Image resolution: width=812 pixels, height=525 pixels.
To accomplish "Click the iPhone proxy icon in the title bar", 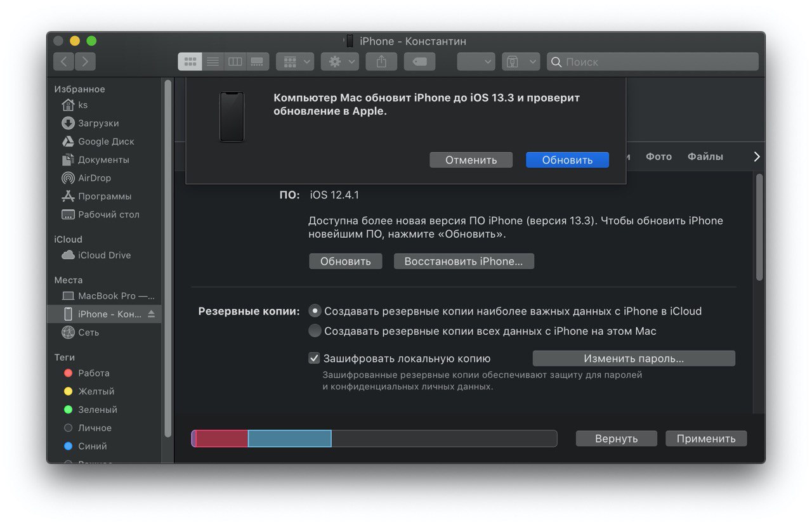I will click(350, 41).
